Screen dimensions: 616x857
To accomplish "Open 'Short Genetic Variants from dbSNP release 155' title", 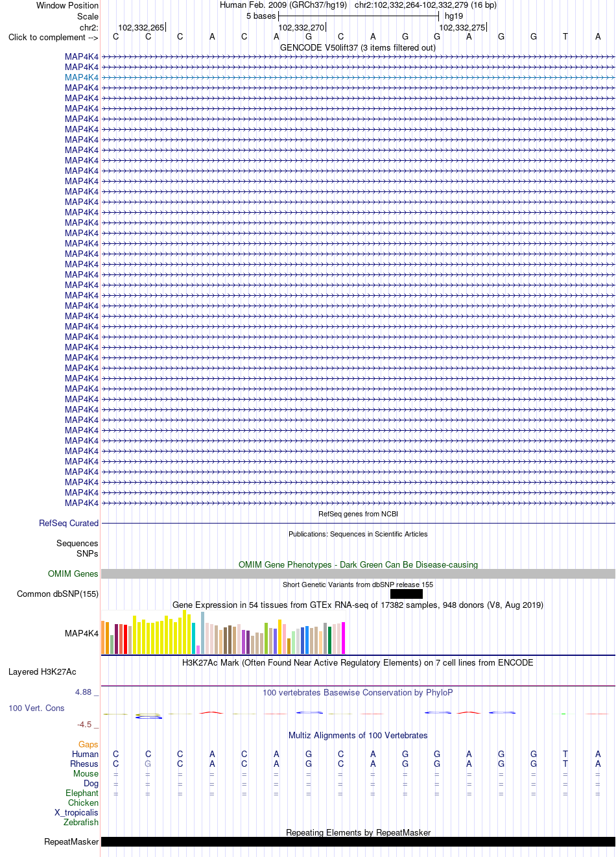I will coord(358,585).
